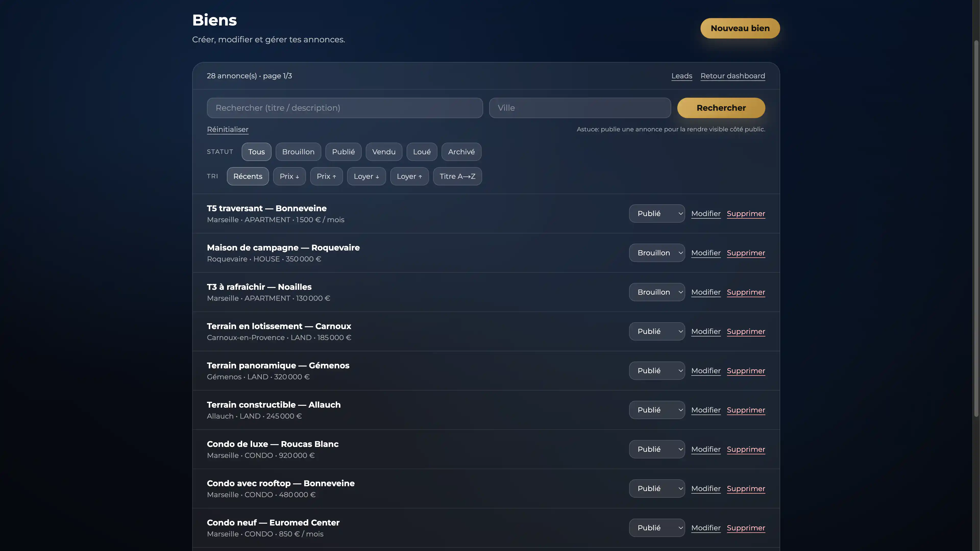980x551 pixels.
Task: Enable the Archivé status filter
Action: (461, 152)
